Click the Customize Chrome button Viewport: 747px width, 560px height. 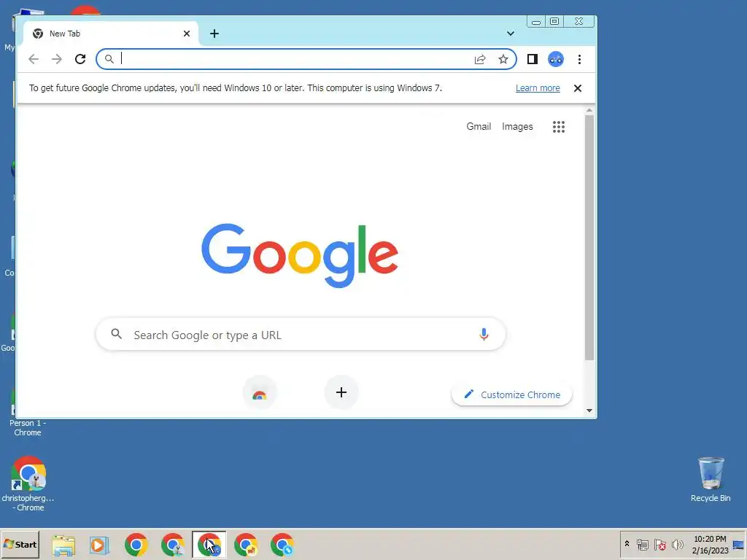pyautogui.click(x=511, y=394)
